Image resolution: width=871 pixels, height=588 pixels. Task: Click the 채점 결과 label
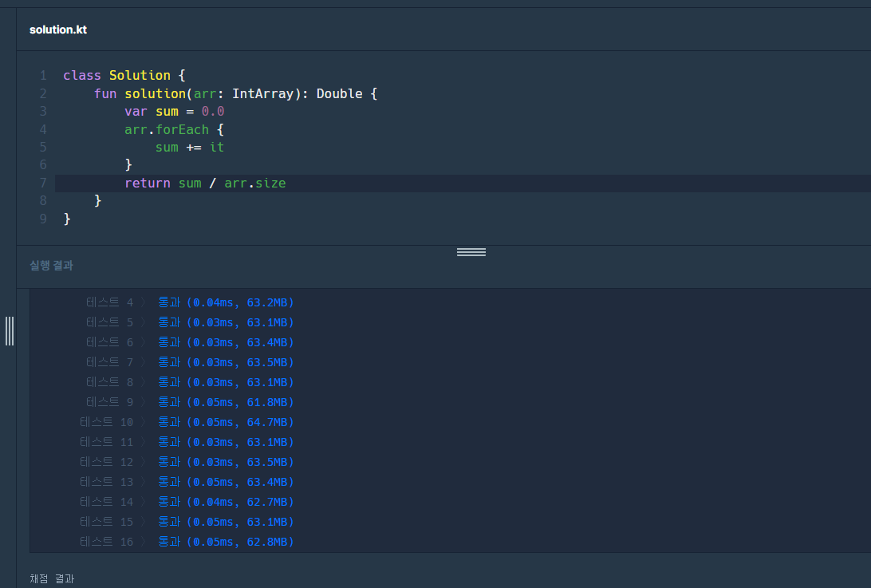[52, 578]
